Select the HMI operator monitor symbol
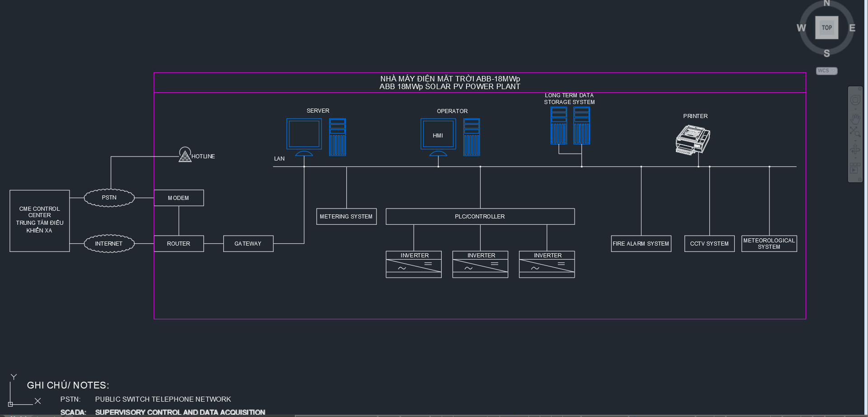Screen dimensions: 868x417 (438, 137)
